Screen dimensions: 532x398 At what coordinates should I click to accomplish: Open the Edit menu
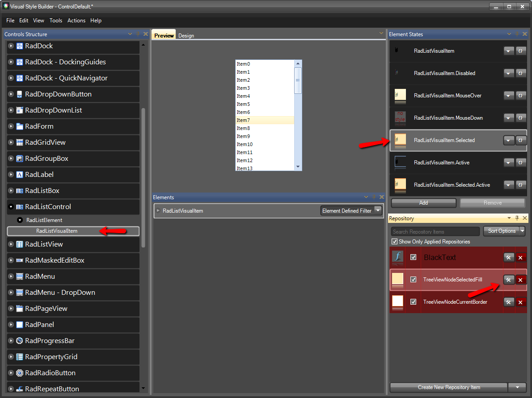pyautogui.click(x=24, y=21)
